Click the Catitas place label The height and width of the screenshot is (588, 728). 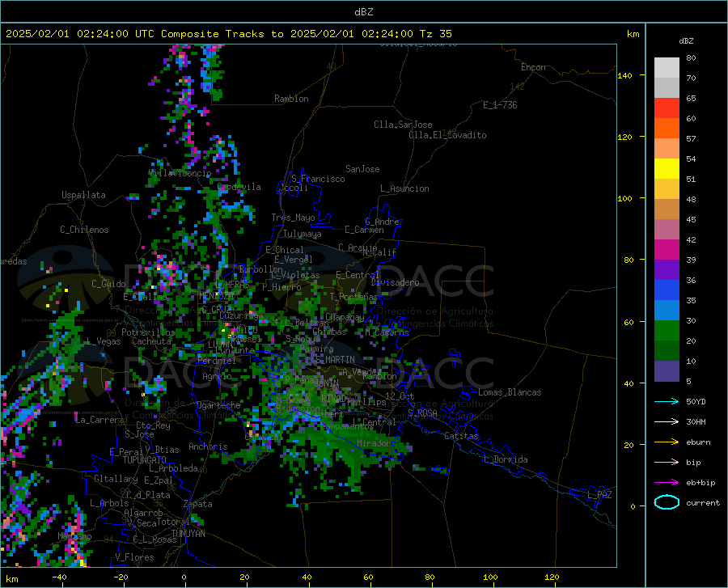coord(461,436)
